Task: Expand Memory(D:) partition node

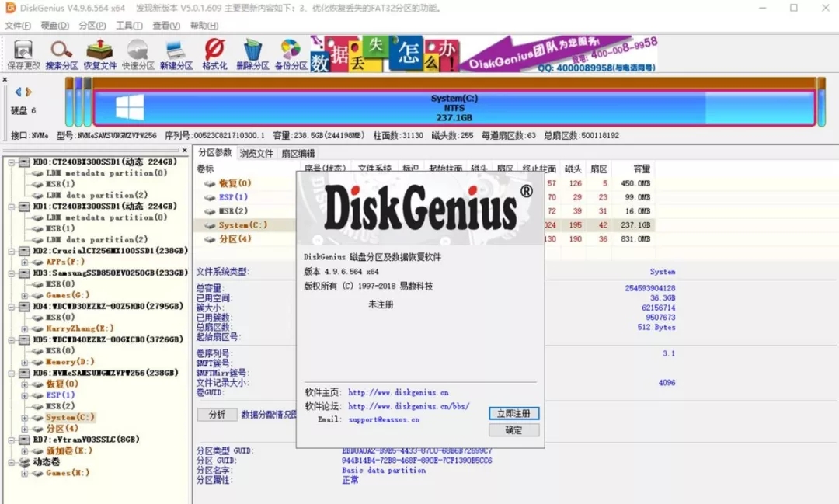Action: tap(24, 362)
